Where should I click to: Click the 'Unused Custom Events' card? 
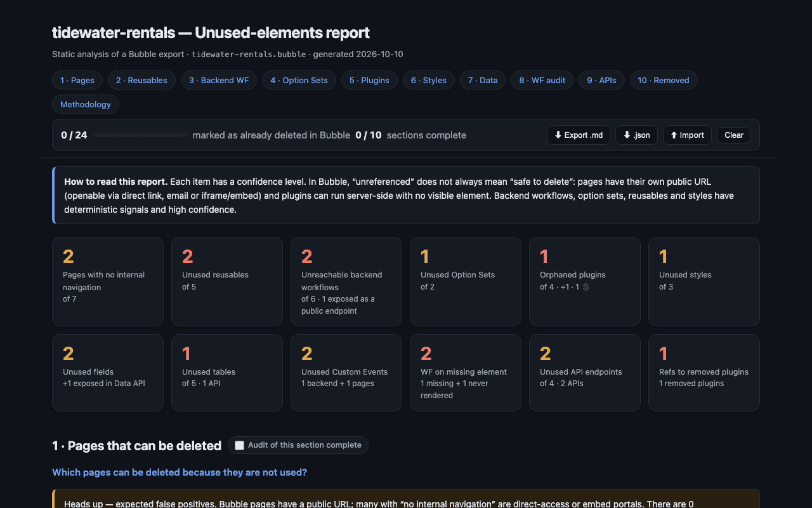(346, 373)
